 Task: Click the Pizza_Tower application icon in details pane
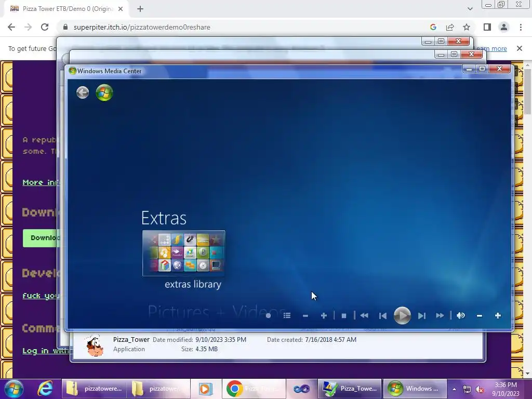(x=95, y=345)
